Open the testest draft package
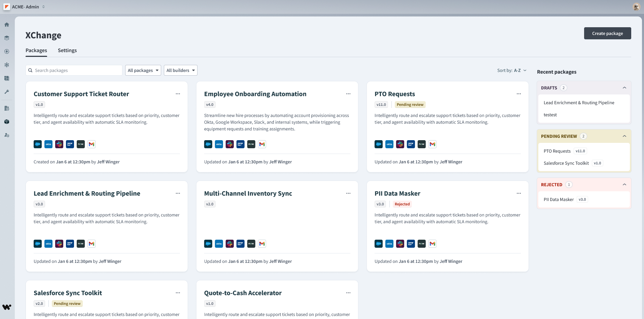This screenshot has height=319, width=644. (550, 115)
